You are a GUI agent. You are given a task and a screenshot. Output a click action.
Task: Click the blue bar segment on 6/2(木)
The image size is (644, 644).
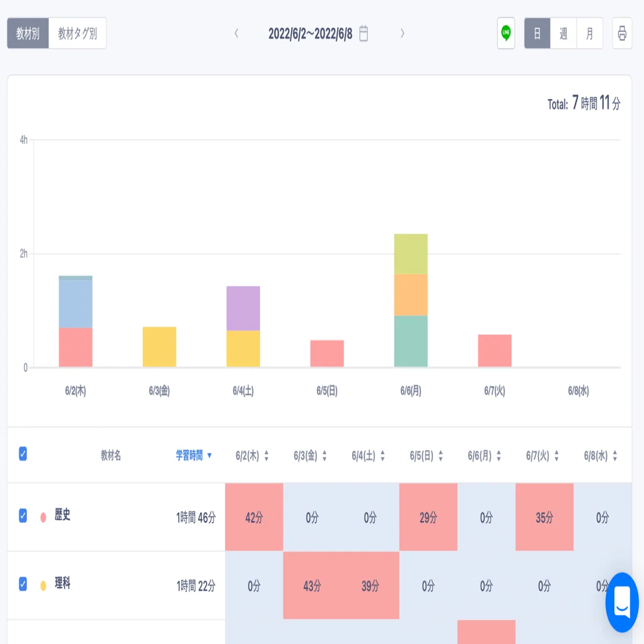point(75,303)
